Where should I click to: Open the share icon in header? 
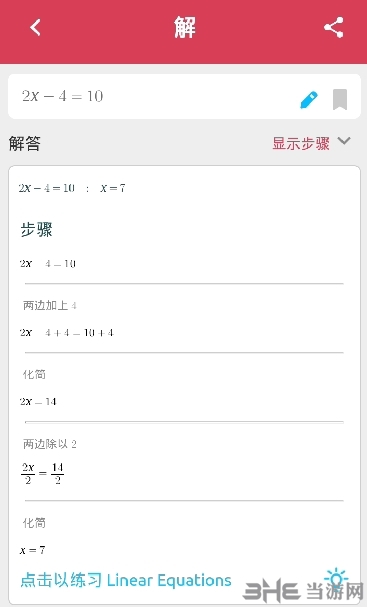(x=334, y=27)
